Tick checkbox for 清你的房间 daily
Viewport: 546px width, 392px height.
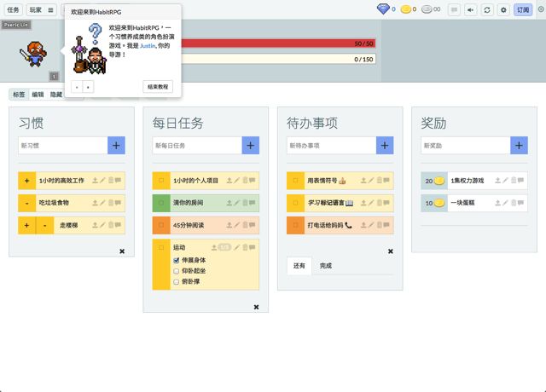[x=161, y=203]
